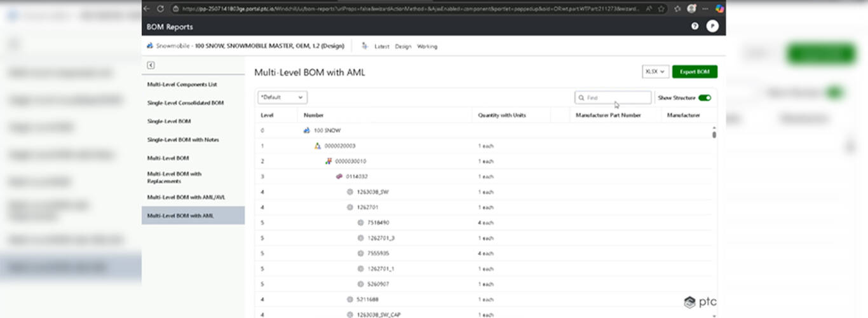The width and height of the screenshot is (868, 318).
Task: Click the gear icon next to 1262701
Action: pos(349,207)
